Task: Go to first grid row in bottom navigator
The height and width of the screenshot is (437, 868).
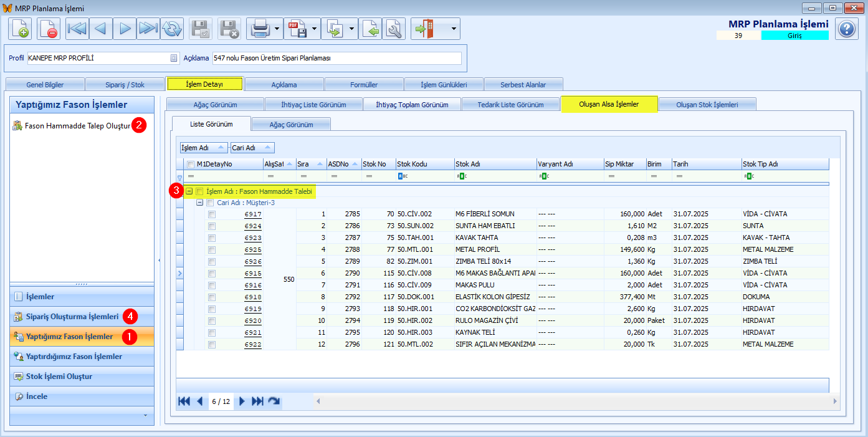Action: [x=184, y=401]
